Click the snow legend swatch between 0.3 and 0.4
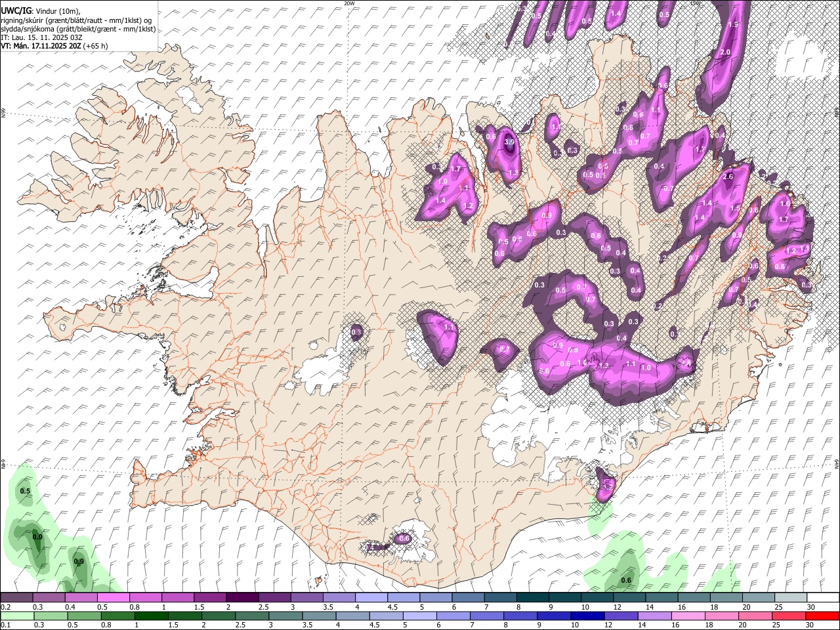 [x=49, y=597]
